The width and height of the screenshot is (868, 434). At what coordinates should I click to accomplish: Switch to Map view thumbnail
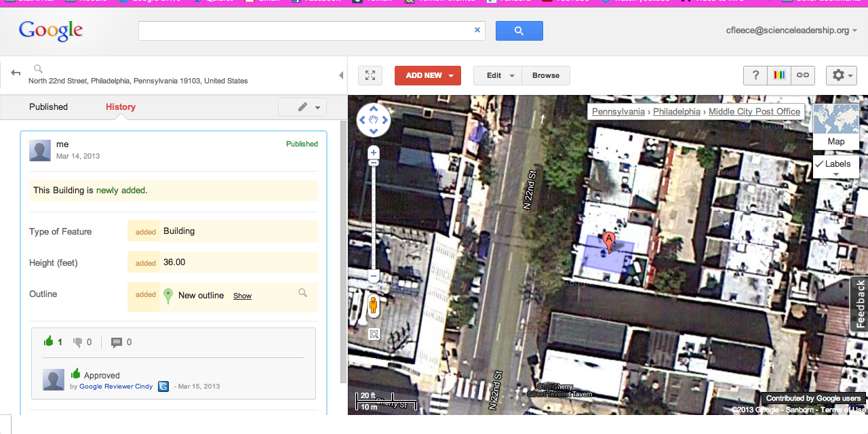click(835, 125)
